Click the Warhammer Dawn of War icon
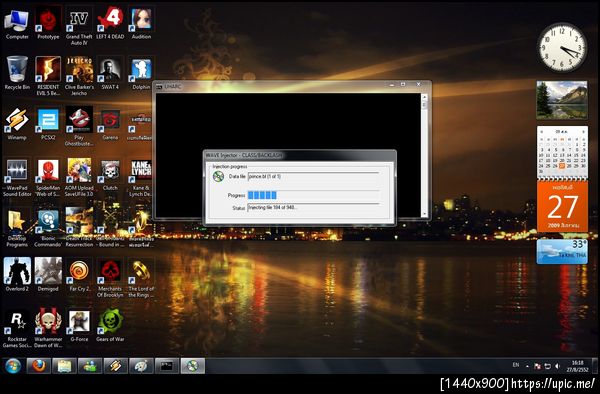The width and height of the screenshot is (600, 394). [x=48, y=329]
